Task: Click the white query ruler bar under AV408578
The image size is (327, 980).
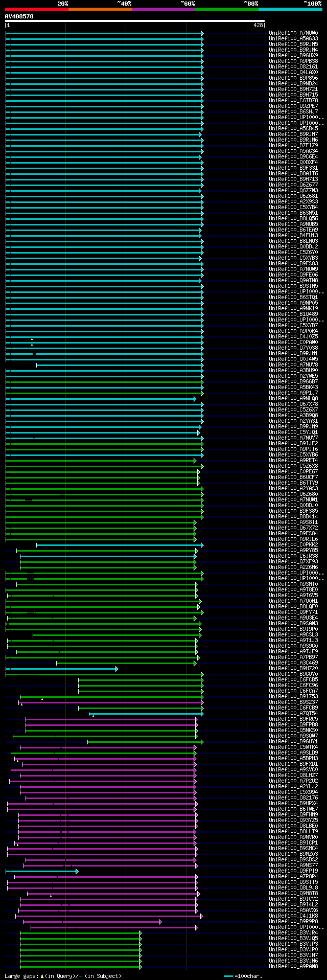Action: [135, 21]
